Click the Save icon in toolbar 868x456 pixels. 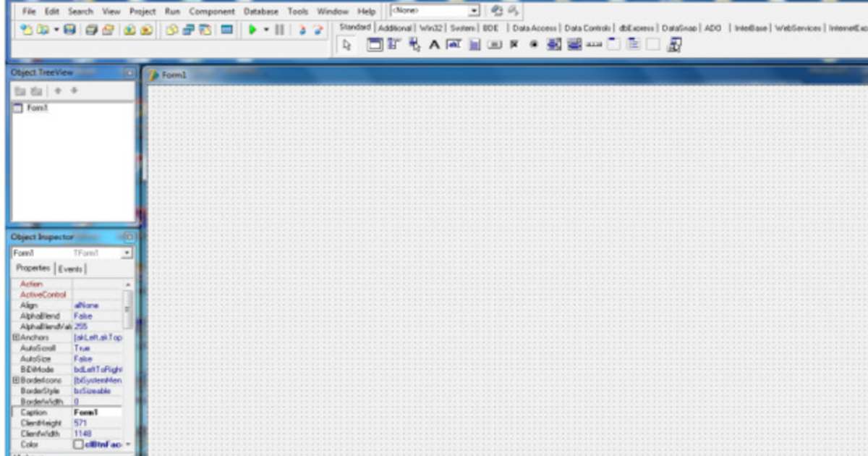coord(69,30)
